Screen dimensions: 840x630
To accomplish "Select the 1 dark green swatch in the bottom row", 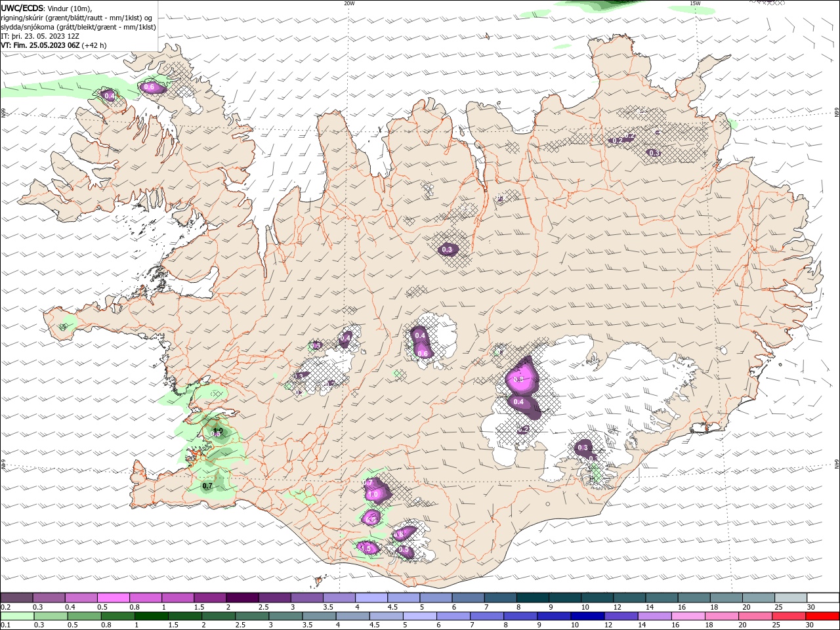I will click(152, 616).
